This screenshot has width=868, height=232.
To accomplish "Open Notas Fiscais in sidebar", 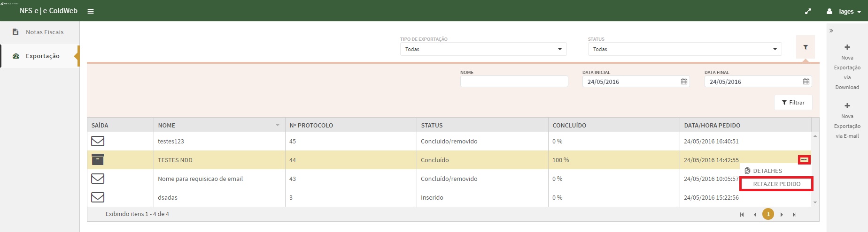I will pyautogui.click(x=40, y=32).
